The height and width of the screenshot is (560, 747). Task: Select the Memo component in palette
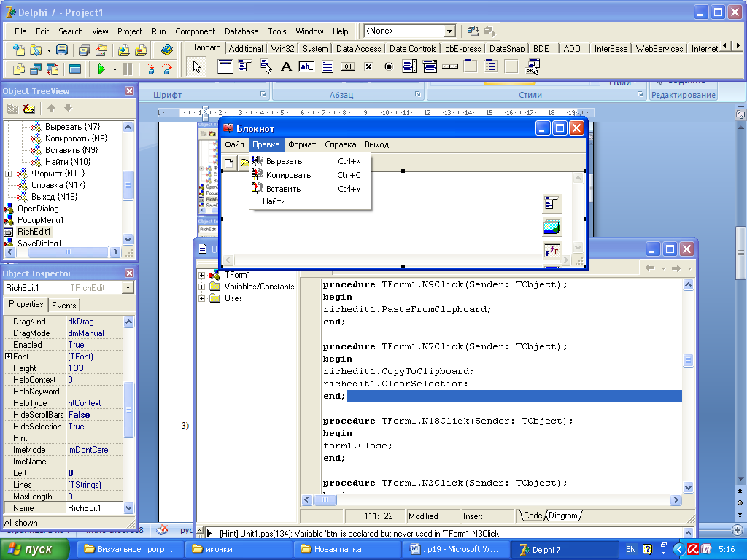pyautogui.click(x=328, y=66)
